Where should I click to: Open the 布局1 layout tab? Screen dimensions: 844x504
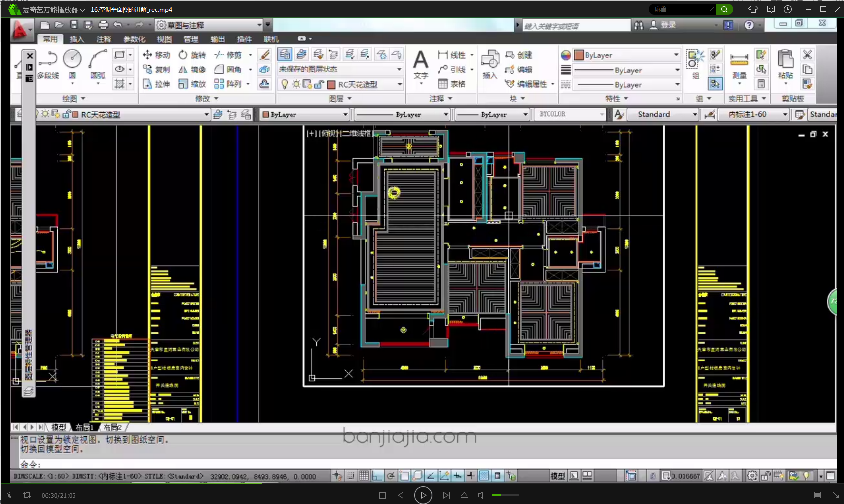click(84, 427)
